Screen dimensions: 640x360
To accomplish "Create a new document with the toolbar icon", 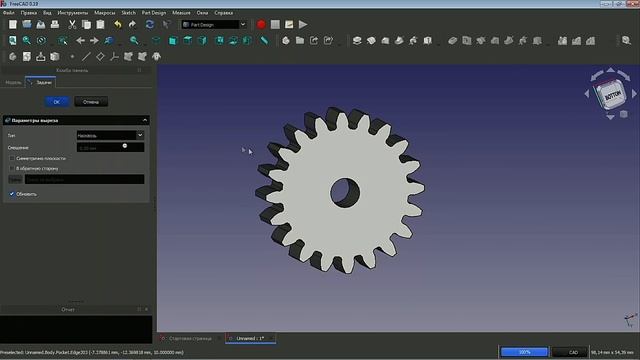I will 13,24.
